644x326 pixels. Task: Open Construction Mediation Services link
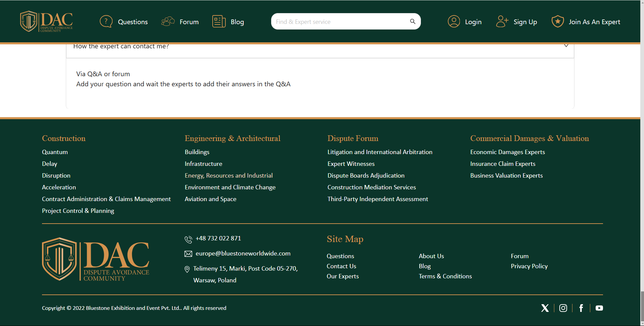[372, 187]
